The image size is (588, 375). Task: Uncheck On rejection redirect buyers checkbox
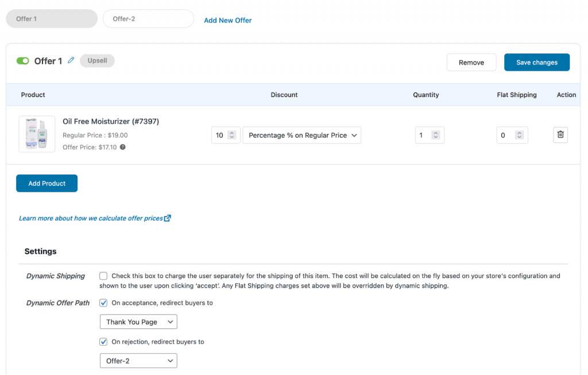[103, 342]
